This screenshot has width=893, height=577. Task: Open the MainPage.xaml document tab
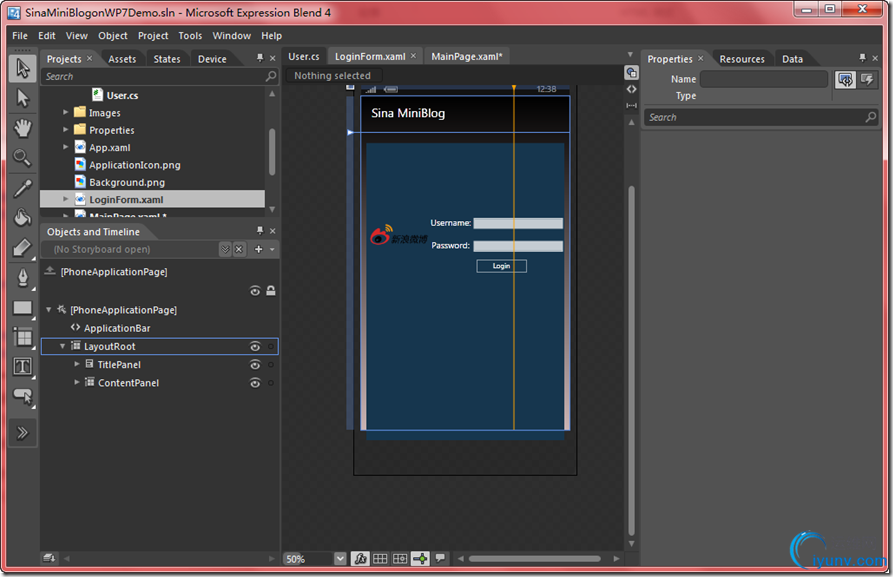pyautogui.click(x=466, y=57)
